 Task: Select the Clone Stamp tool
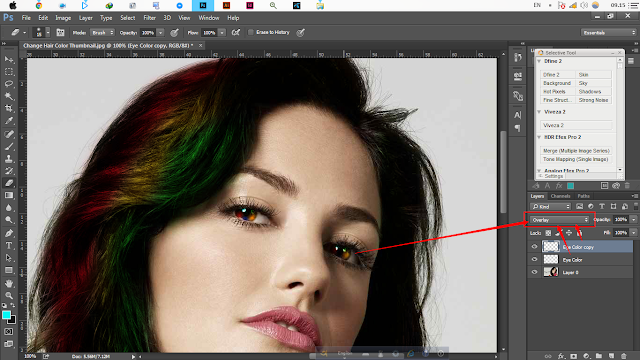point(9,158)
